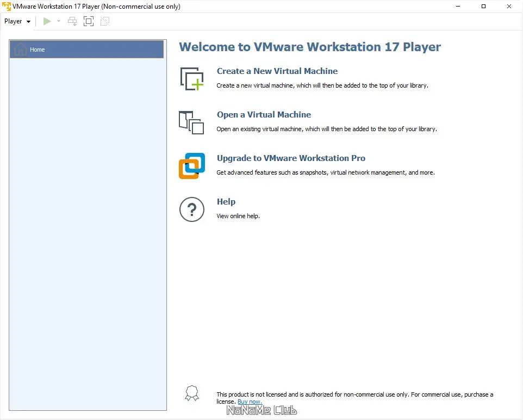The height and width of the screenshot is (420, 523).
Task: Click the Create New Virtual Machine icon
Action: pyautogui.click(x=192, y=79)
